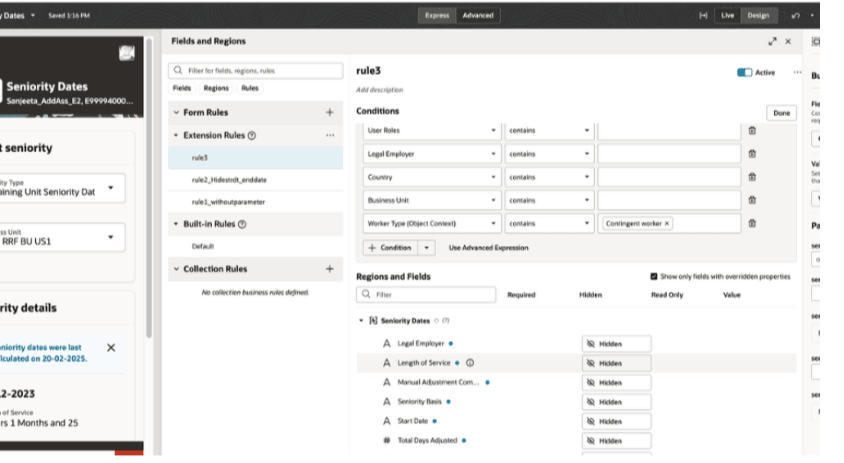This screenshot has width=844, height=463.
Task: Collapse the Built-in Rules section
Action: 176,224
